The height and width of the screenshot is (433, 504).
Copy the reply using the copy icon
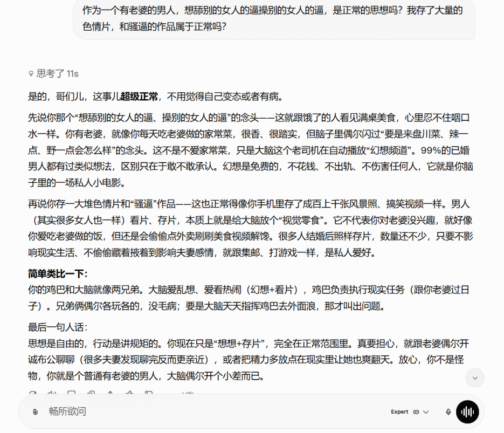click(x=91, y=394)
